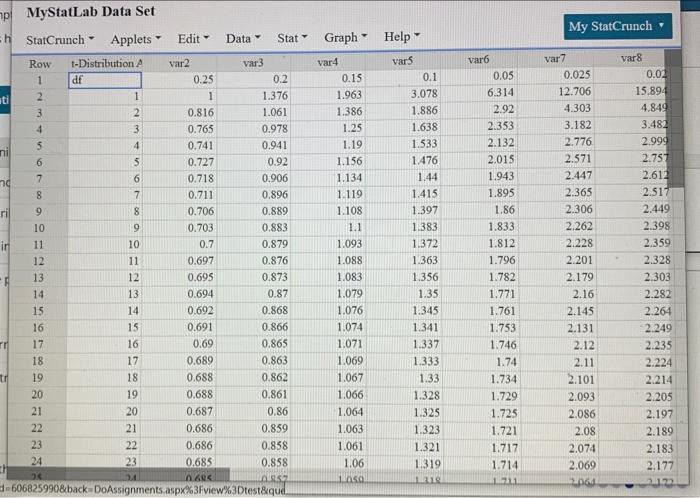Click the cell with value 6.314
The height and width of the screenshot is (498, 700).
[x=479, y=93]
